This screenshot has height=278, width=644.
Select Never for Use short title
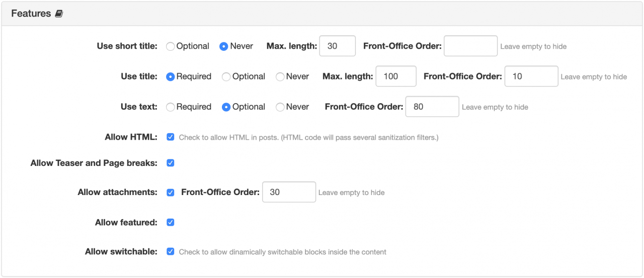coord(224,46)
